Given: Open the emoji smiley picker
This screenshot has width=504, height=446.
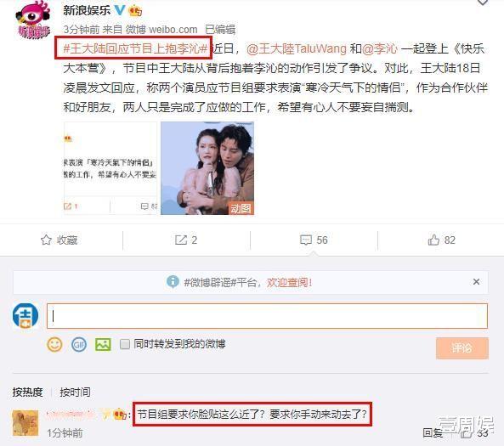Looking at the screenshot, I should point(54,345).
